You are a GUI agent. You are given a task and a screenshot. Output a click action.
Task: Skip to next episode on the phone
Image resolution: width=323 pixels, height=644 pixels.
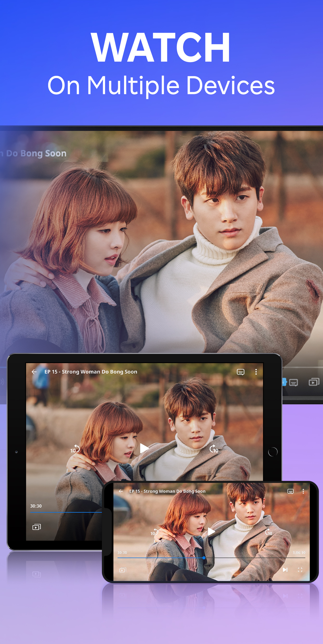(285, 570)
